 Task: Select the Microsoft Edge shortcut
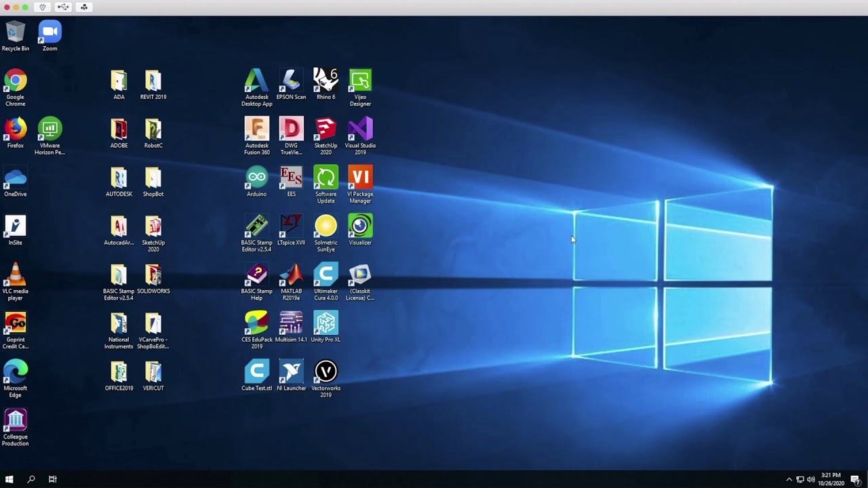point(15,372)
